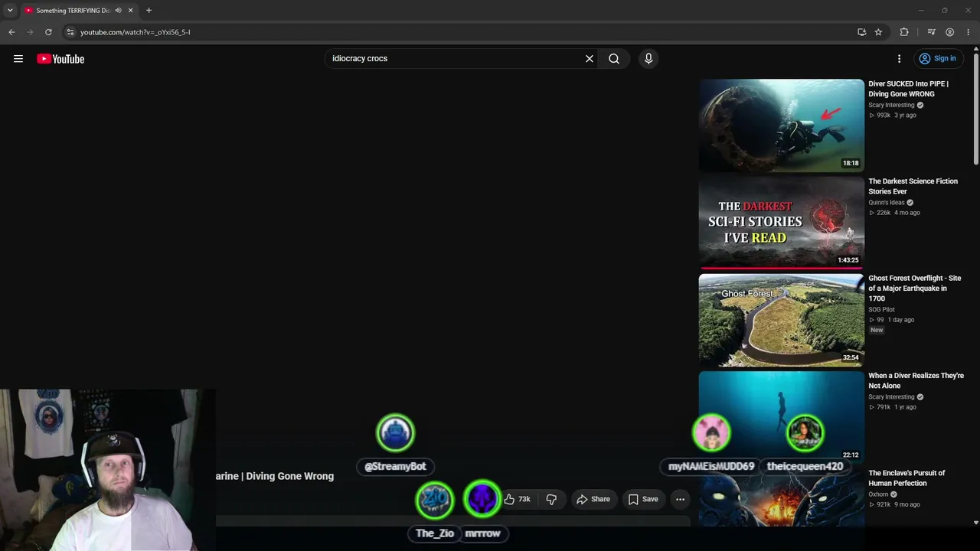Open YouTube settings three-dot menu
This screenshot has width=980, height=551.
point(900,59)
